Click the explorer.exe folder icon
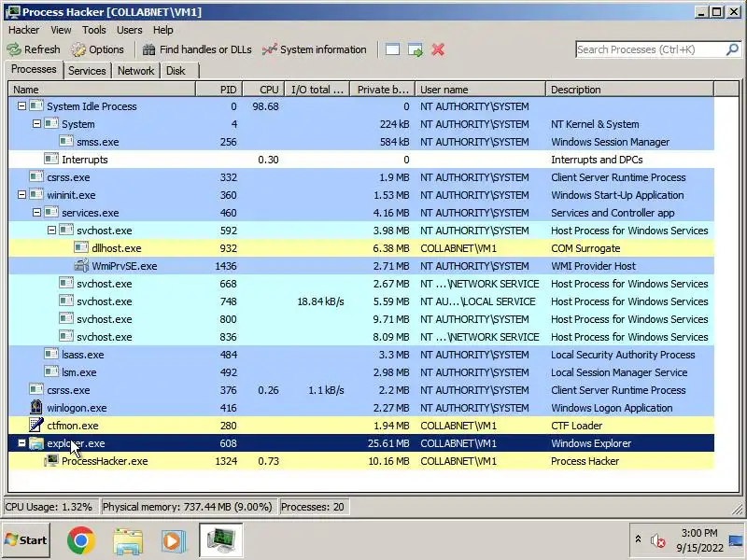Viewport: 747px width, 560px height. point(36,442)
